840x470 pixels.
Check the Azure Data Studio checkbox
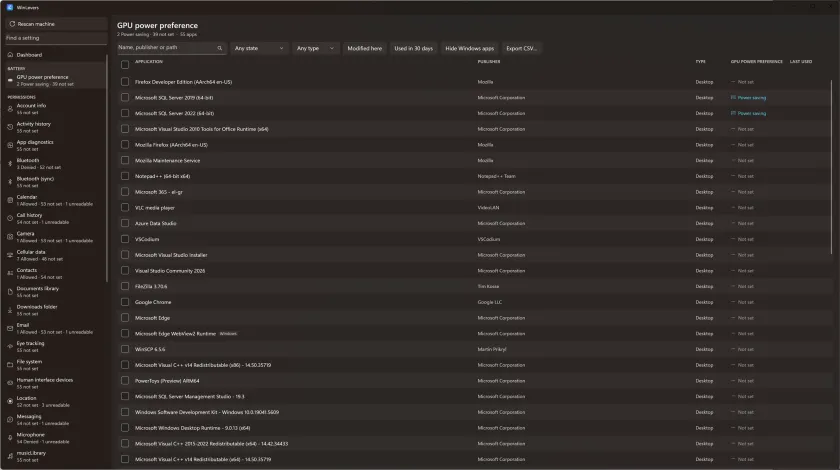(x=125, y=223)
